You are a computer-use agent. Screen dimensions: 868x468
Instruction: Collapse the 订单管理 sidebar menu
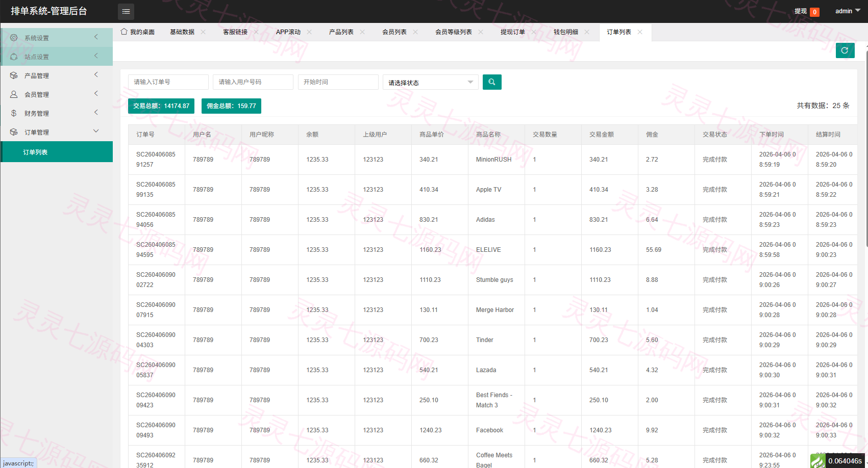[x=57, y=132]
